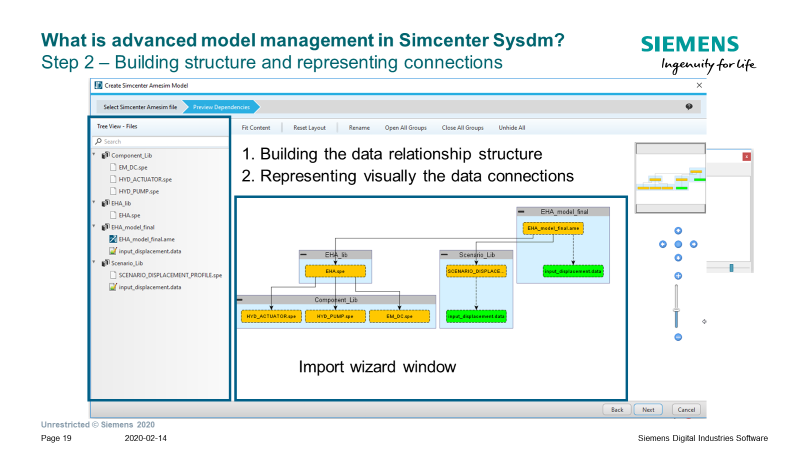Close the Create Simcenter Amesim Model dialog
Image resolution: width=800 pixels, height=450 pixels.
coord(699,85)
